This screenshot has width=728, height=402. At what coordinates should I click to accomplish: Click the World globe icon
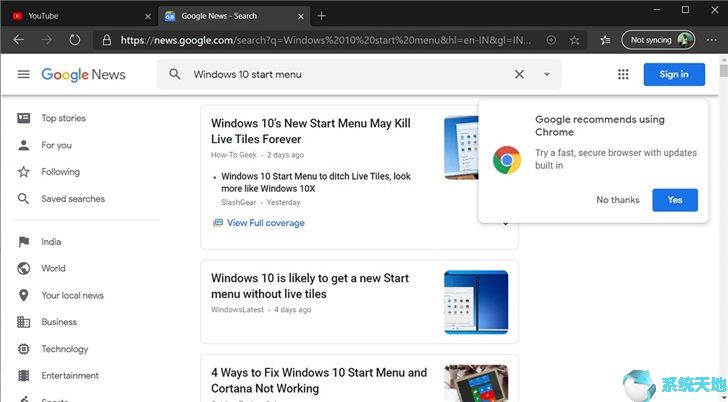[x=24, y=268]
